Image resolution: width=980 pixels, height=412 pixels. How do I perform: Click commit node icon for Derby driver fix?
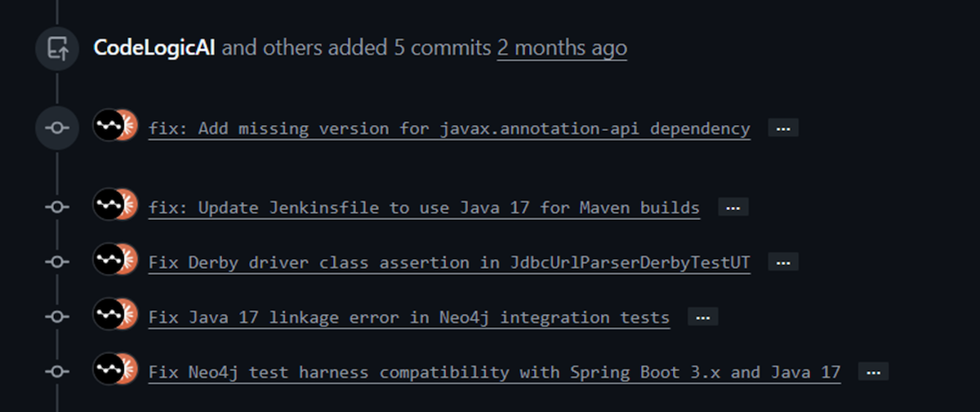pos(57,262)
